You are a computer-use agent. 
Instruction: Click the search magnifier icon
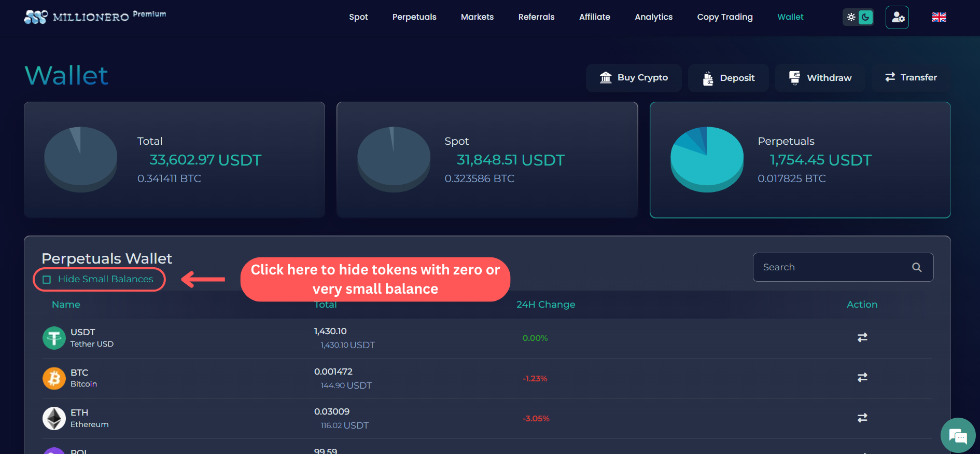[917, 267]
